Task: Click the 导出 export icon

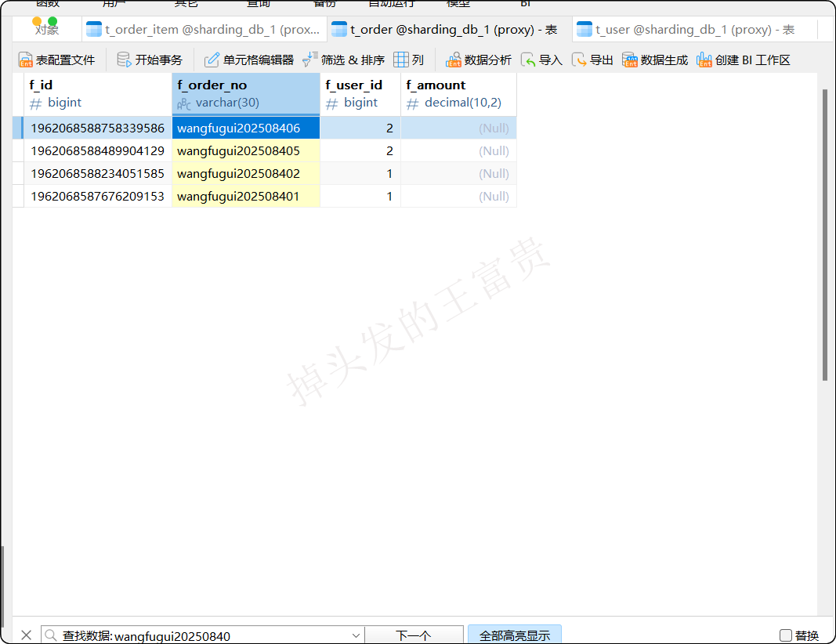Action: pos(579,60)
